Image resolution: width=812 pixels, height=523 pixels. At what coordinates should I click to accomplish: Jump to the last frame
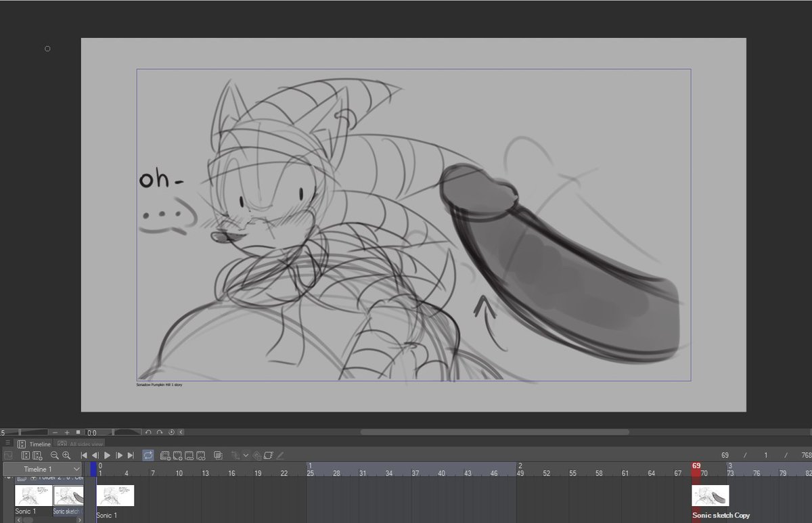[x=131, y=455]
